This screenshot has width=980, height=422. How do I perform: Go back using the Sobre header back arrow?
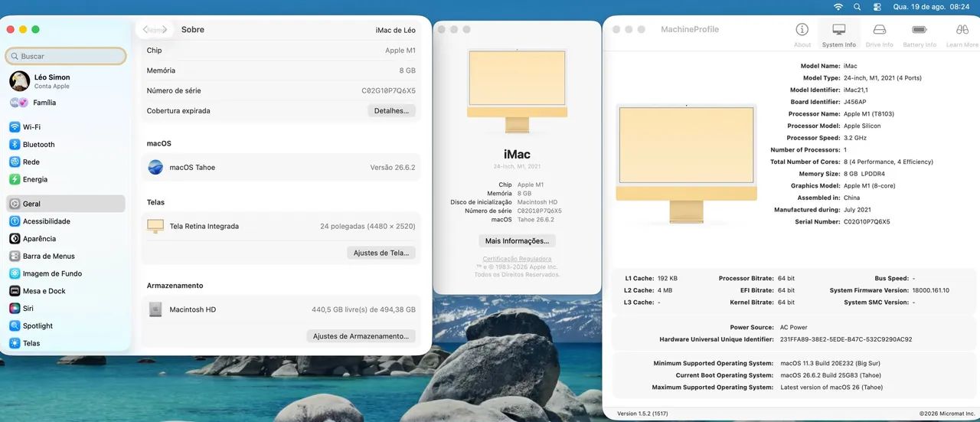[x=145, y=30]
